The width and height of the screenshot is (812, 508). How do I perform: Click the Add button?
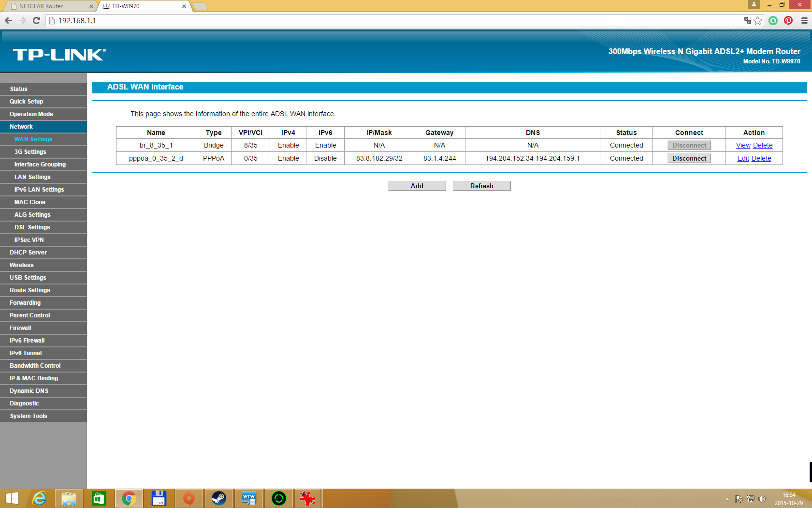tap(417, 186)
